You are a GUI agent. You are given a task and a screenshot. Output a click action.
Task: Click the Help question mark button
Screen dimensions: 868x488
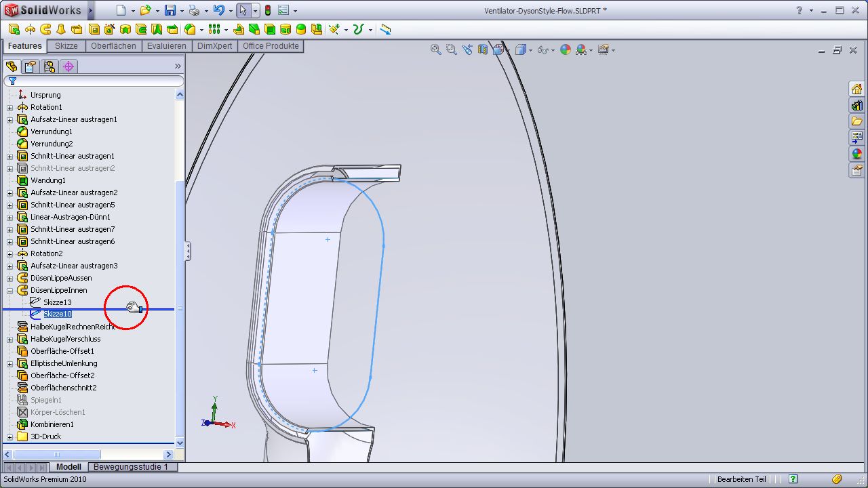800,10
